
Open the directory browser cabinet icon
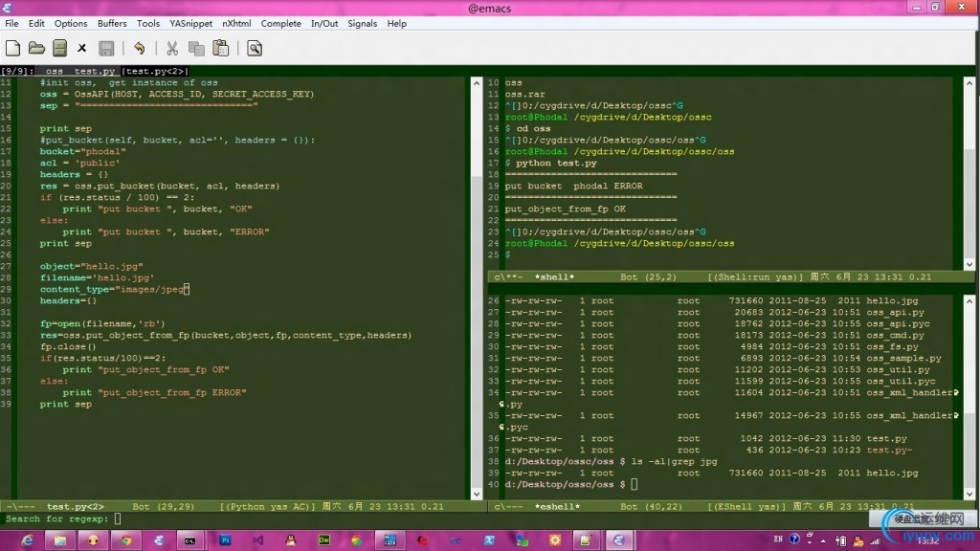(x=60, y=48)
